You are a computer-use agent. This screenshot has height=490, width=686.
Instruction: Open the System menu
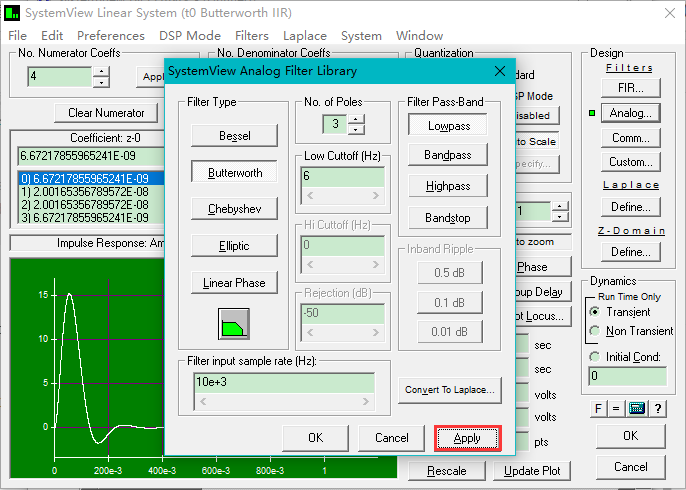pos(361,35)
